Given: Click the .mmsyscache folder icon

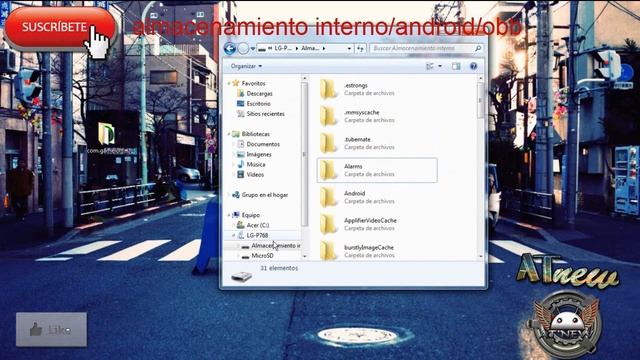Looking at the screenshot, I should pyautogui.click(x=328, y=116).
